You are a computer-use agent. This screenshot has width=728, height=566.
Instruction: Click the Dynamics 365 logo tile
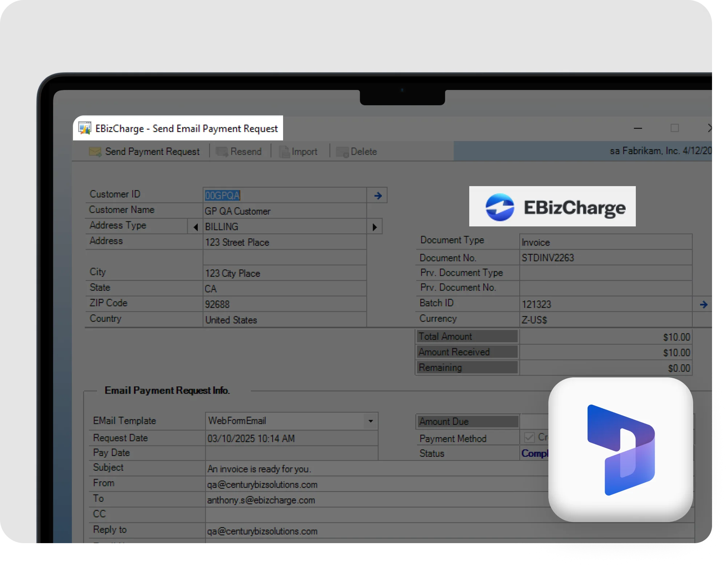pyautogui.click(x=621, y=450)
